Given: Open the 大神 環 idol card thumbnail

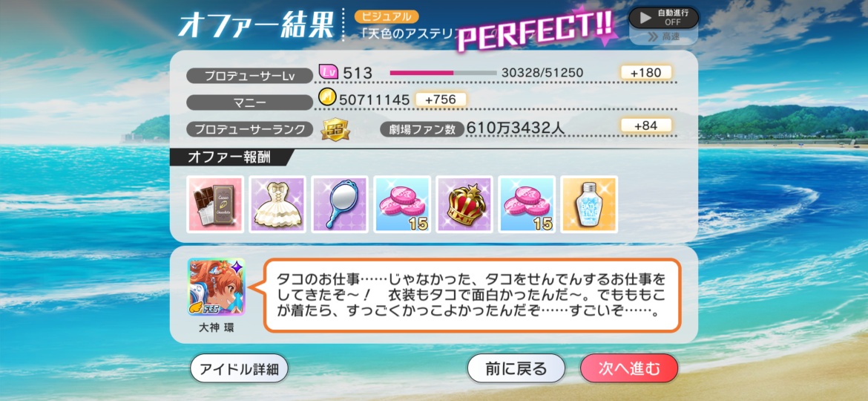Looking at the screenshot, I should pyautogui.click(x=217, y=287).
